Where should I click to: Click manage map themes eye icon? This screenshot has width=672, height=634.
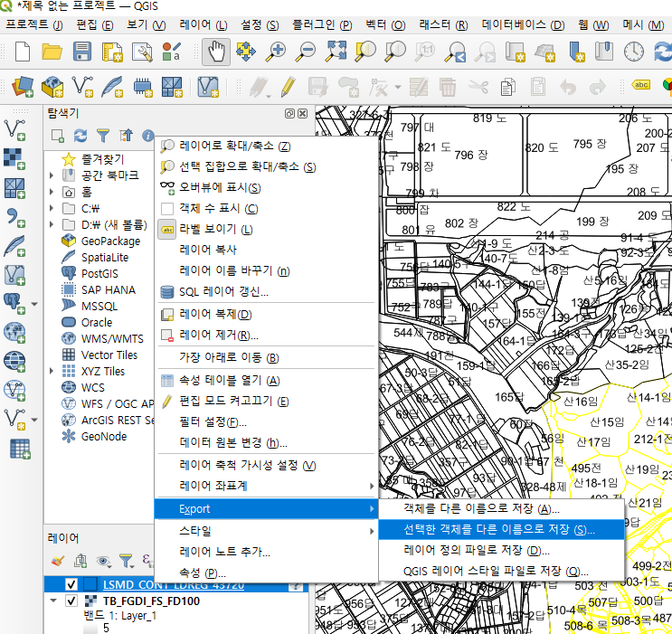click(104, 561)
